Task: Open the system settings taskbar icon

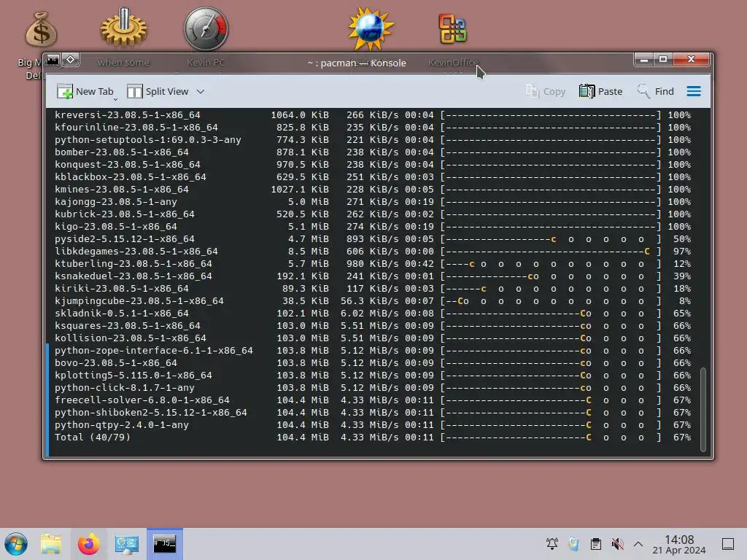Action: [126, 544]
